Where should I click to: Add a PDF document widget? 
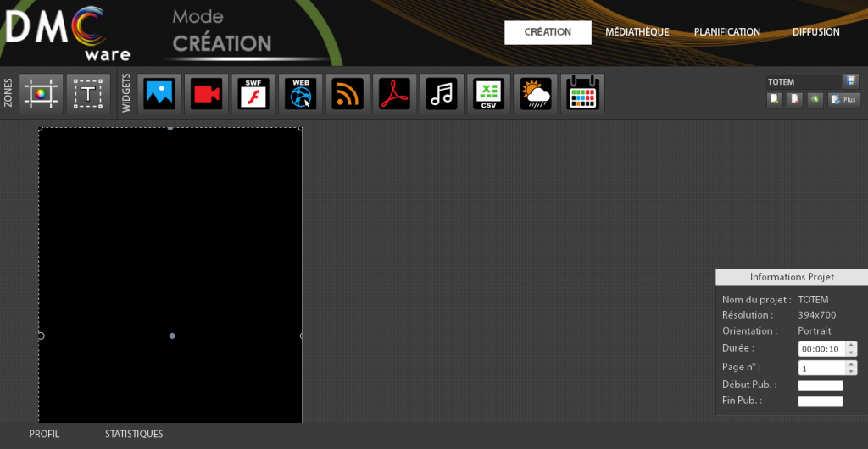(395, 93)
